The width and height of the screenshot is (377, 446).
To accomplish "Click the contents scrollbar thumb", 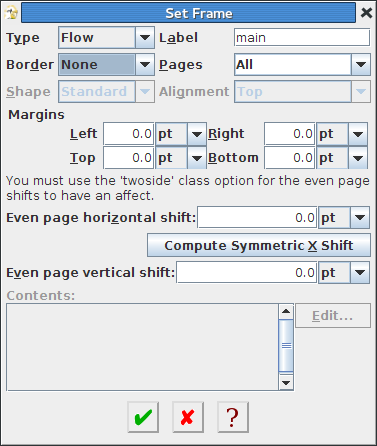I will click(x=286, y=346).
